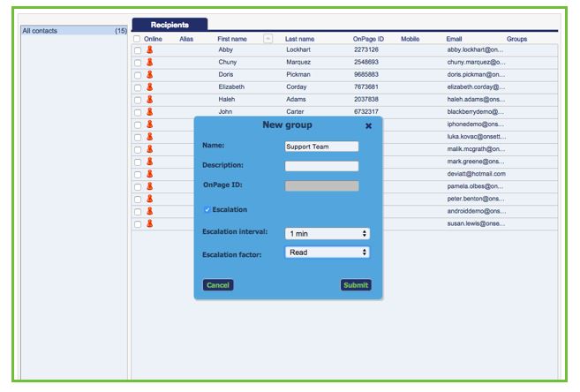Mark Elizabeth Corday's checkbox

pyautogui.click(x=138, y=87)
